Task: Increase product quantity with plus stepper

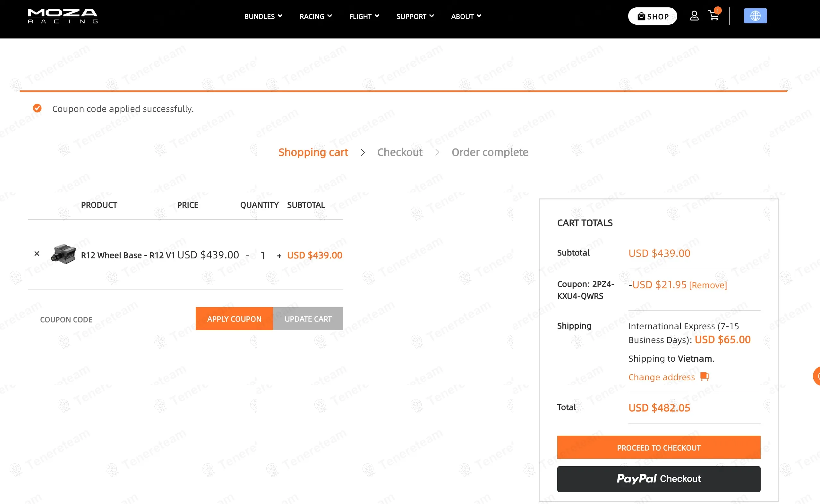Action: coord(279,255)
